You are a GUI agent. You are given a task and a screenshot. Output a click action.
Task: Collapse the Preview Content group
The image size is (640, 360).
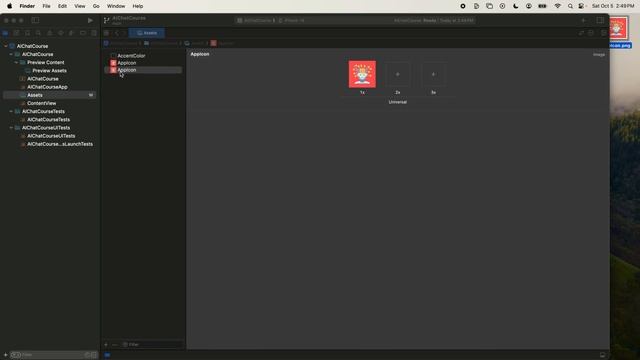(x=16, y=62)
